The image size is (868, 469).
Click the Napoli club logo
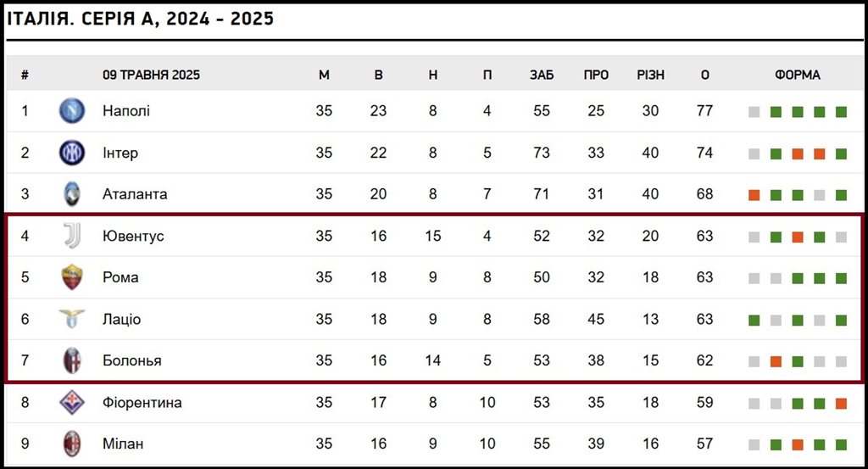(x=72, y=111)
